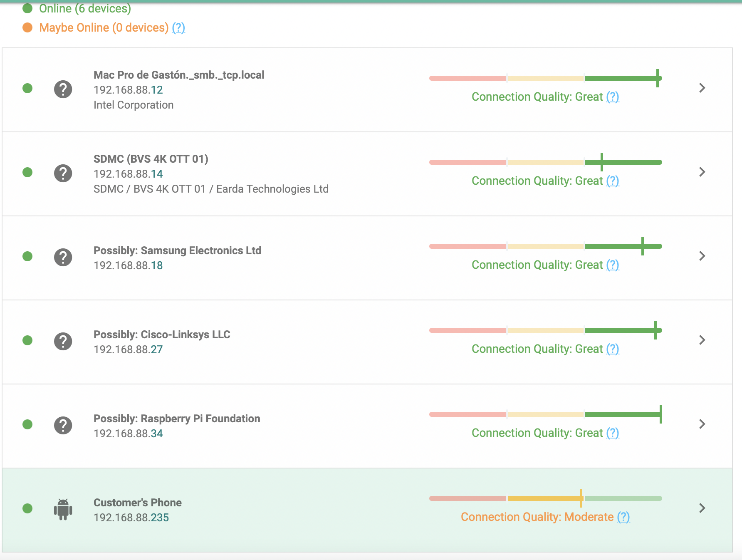Open Moderate quality help (?) for Customer's Phone
The width and height of the screenshot is (742, 560).
pyautogui.click(x=623, y=517)
